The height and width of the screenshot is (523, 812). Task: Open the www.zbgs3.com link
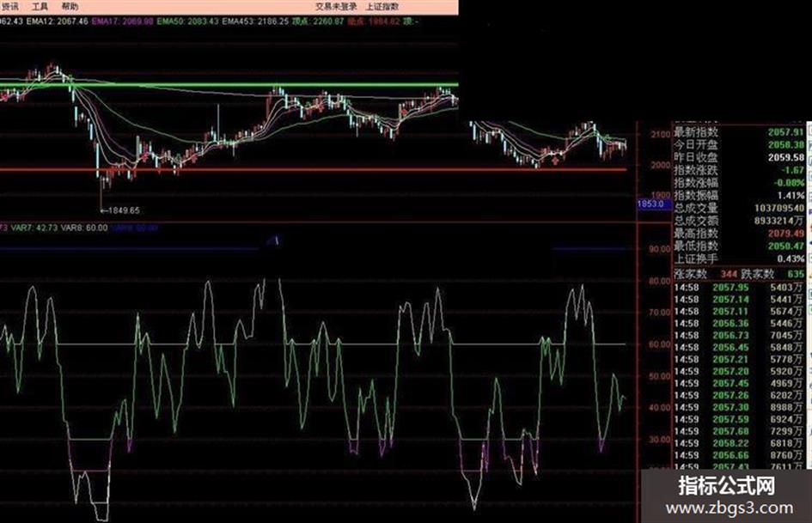[730, 508]
